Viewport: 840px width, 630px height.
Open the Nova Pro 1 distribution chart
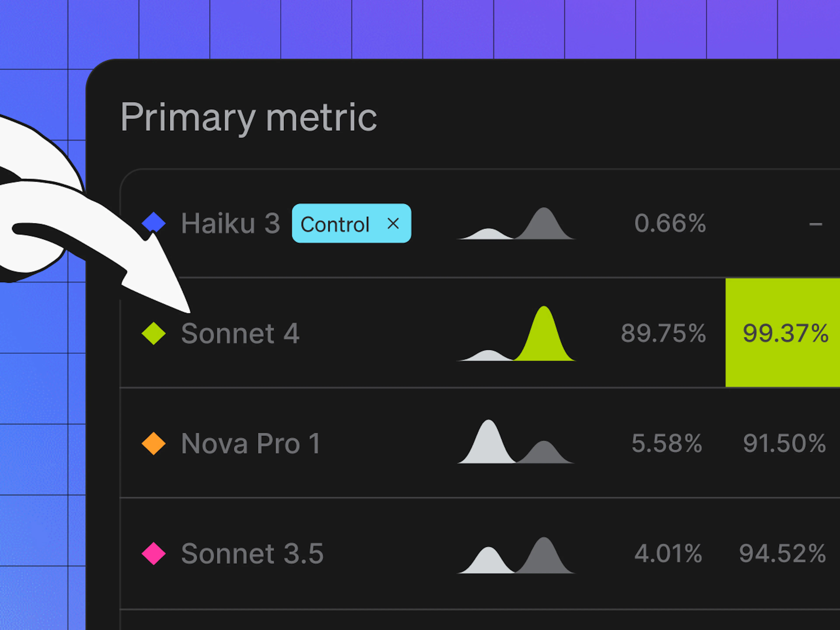[516, 441]
